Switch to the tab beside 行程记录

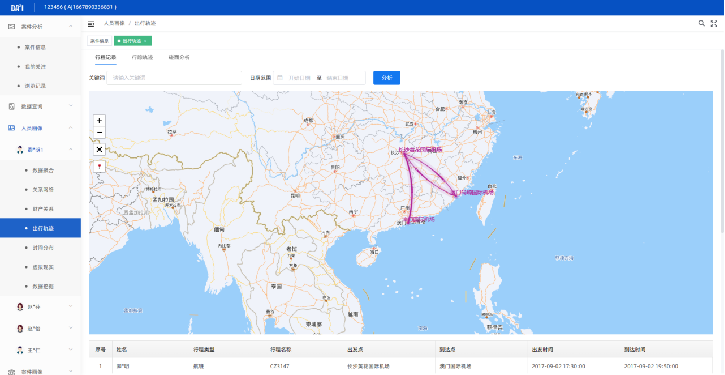point(142,58)
